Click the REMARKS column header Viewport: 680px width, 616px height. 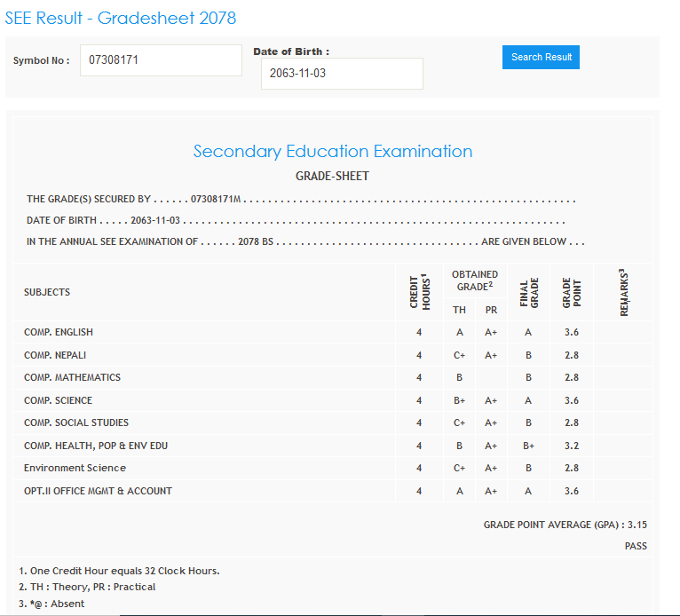623,293
